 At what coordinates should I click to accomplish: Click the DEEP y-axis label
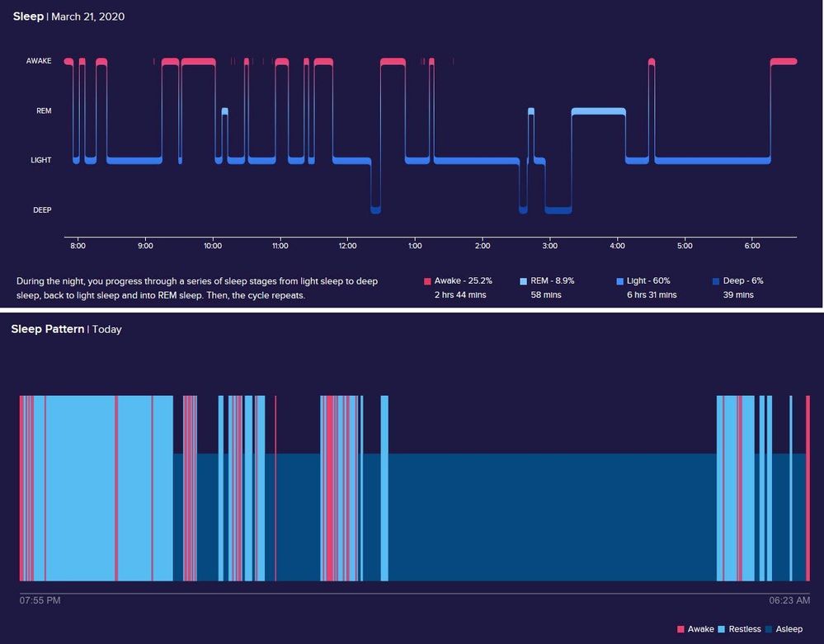tap(42, 210)
